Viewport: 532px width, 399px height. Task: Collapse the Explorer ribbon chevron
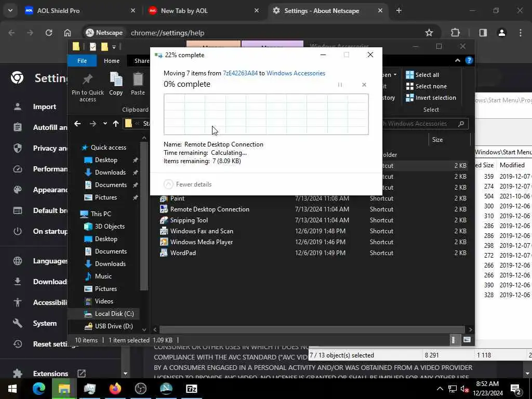[x=457, y=60]
